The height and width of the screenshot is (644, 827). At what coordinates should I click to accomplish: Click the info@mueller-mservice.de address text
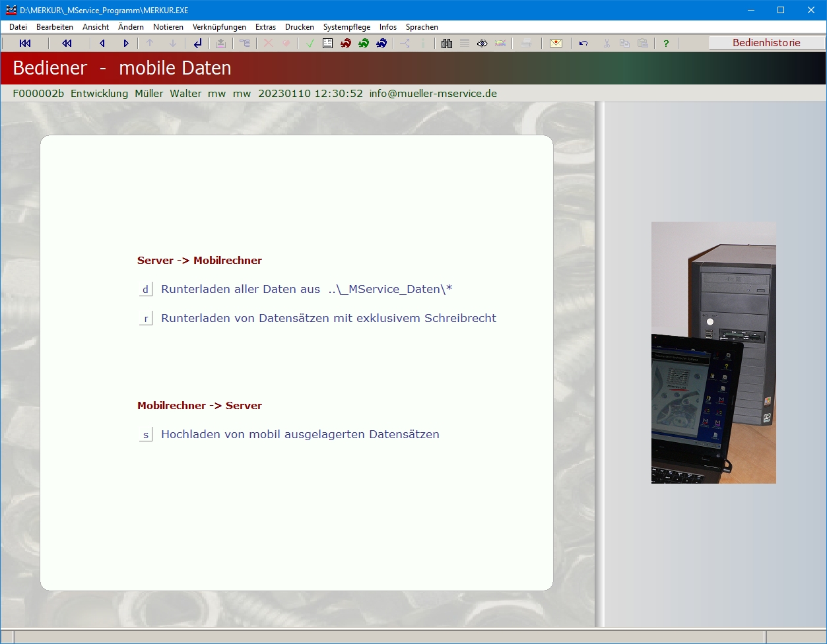433,94
